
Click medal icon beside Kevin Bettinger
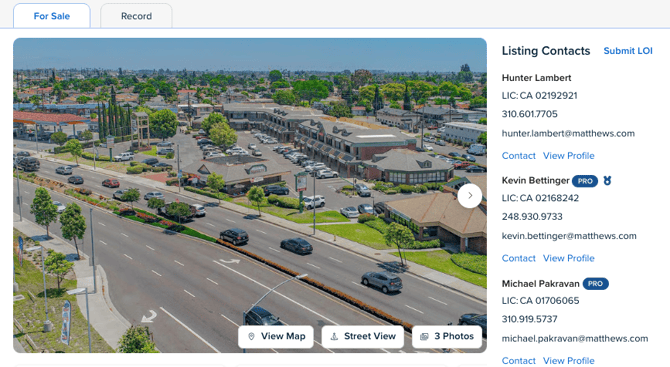click(x=607, y=181)
